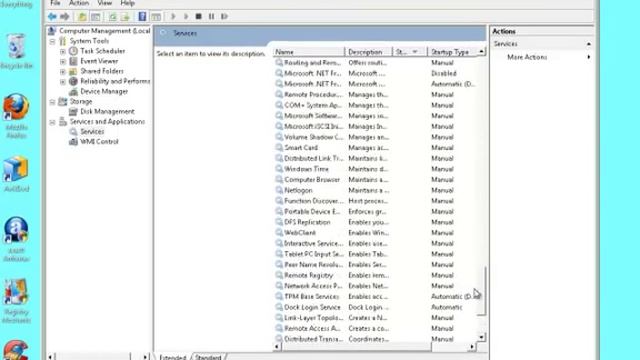Toggle the Show/Hide Action Pane icon
Image resolution: width=640 pixels, height=360 pixels.
156,16
